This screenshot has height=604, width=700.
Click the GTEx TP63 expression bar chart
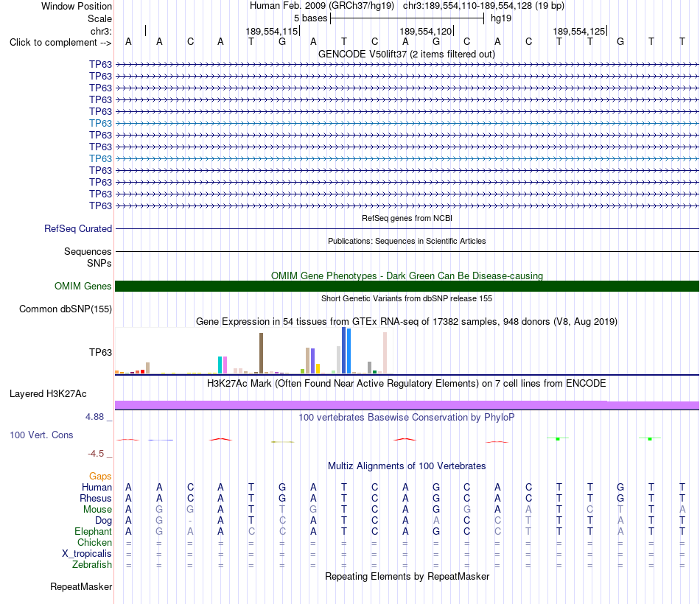point(254,351)
